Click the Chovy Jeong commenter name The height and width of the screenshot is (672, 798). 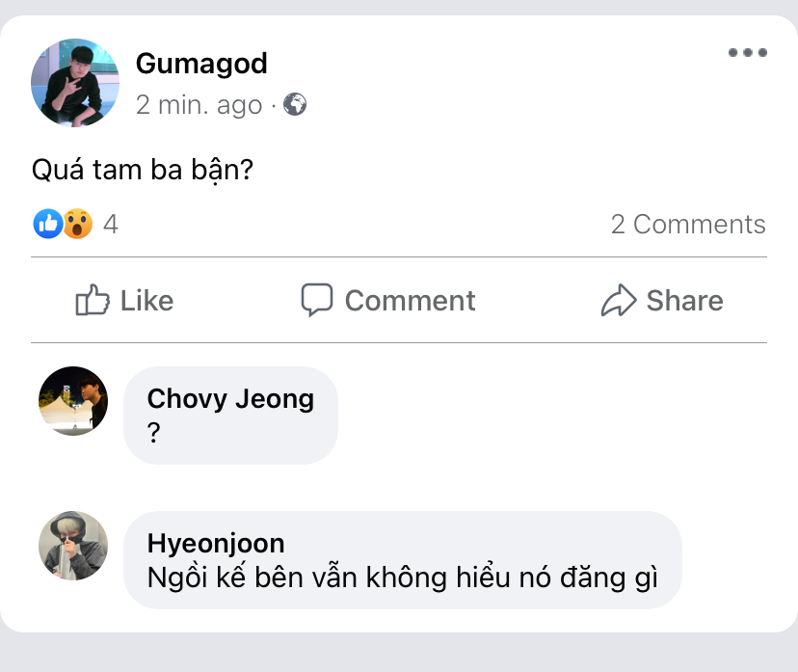click(230, 398)
